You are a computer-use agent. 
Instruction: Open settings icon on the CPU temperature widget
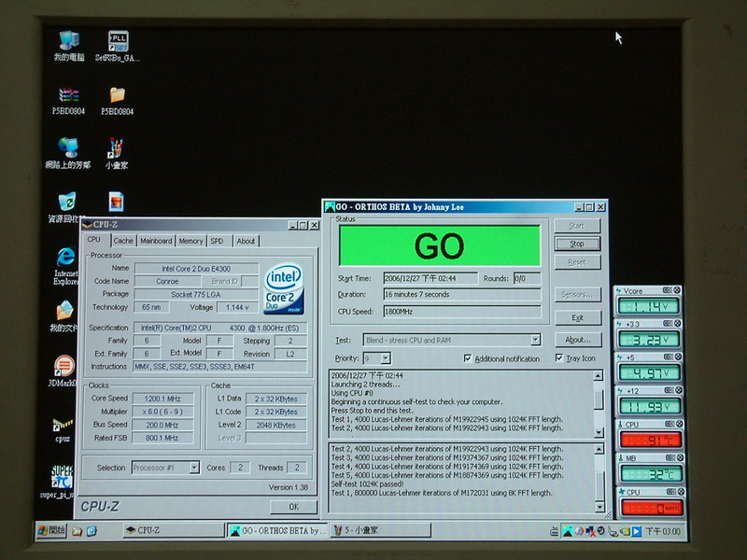pyautogui.click(x=669, y=424)
